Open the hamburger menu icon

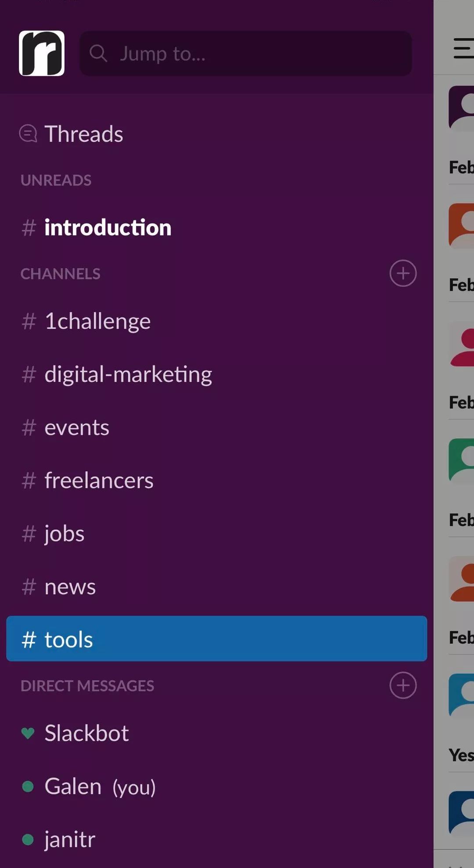point(463,48)
